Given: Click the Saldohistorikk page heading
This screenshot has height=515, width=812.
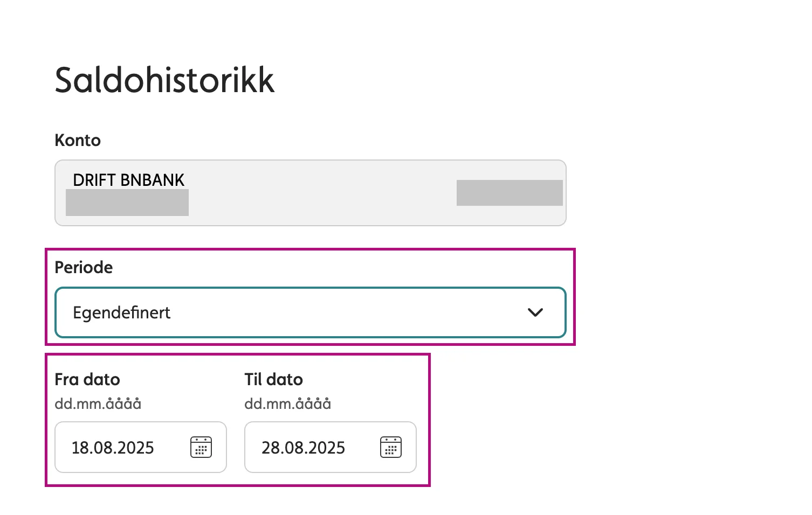Looking at the screenshot, I should coord(164,80).
